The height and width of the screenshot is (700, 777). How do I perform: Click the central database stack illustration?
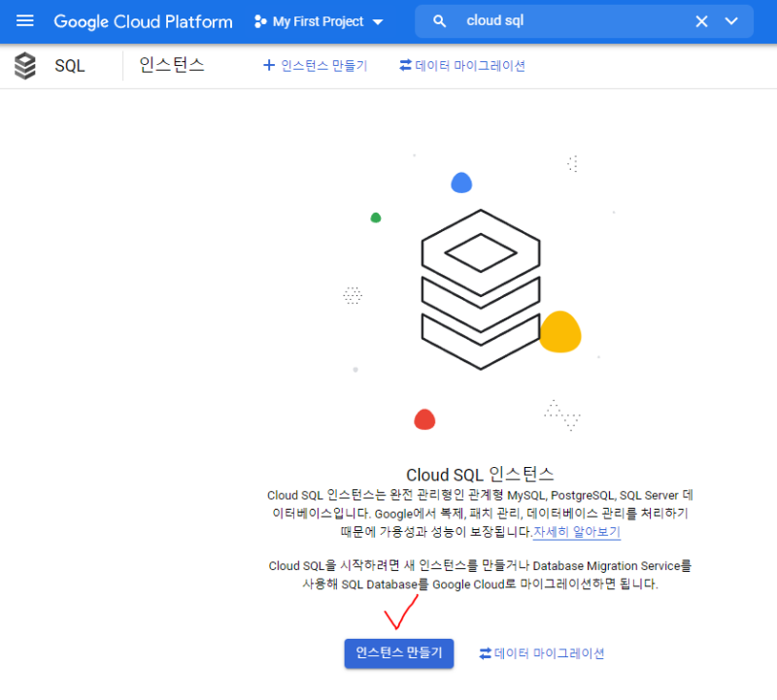[481, 288]
